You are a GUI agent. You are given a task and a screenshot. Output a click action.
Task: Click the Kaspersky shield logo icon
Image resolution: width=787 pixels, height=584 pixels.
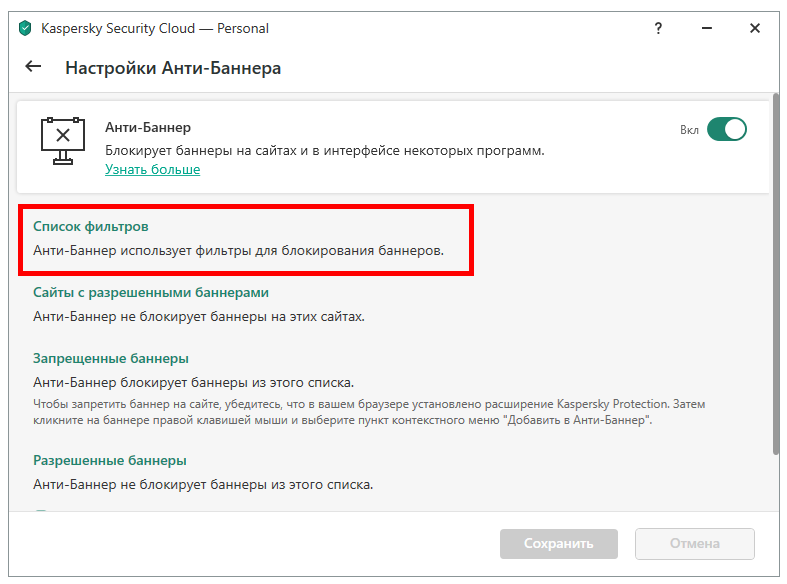25,28
